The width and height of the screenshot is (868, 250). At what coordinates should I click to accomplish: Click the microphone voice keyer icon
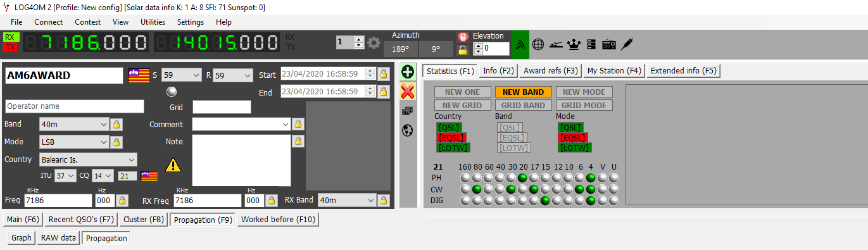[627, 44]
